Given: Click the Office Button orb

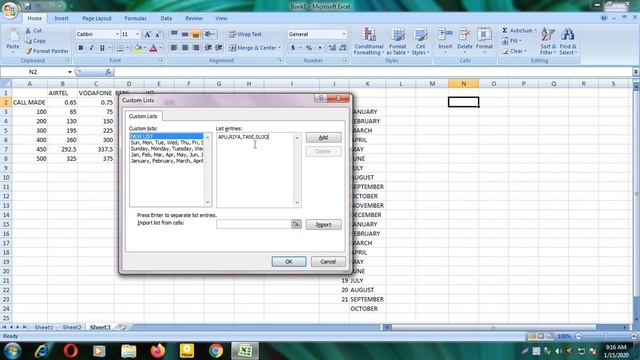Looking at the screenshot, I should [10, 10].
